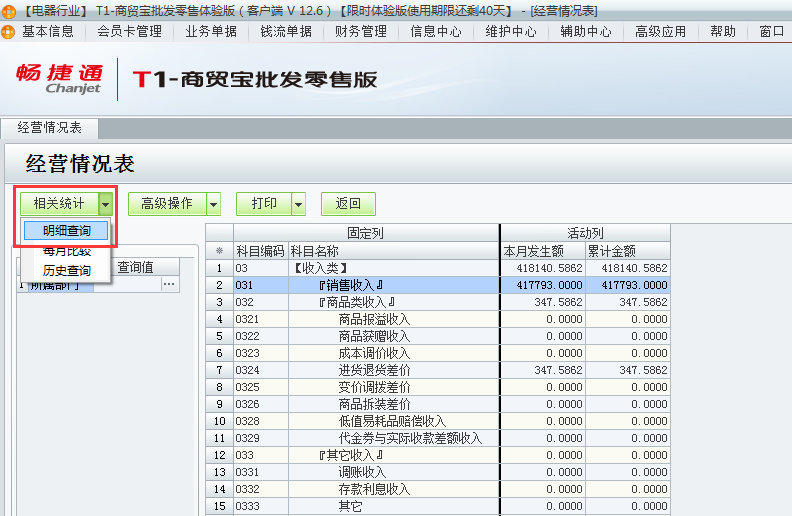Click the 科目编码 column header
The width and height of the screenshot is (792, 516).
click(x=261, y=251)
